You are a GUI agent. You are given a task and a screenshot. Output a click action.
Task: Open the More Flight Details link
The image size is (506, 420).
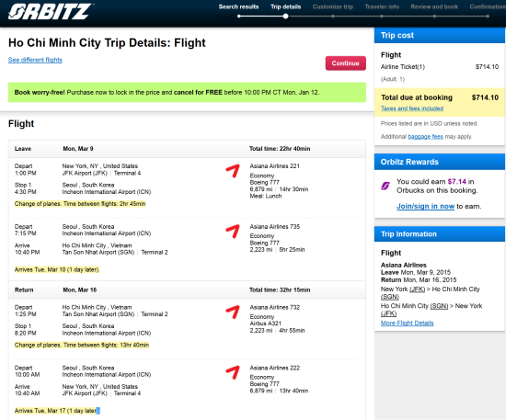pos(407,323)
